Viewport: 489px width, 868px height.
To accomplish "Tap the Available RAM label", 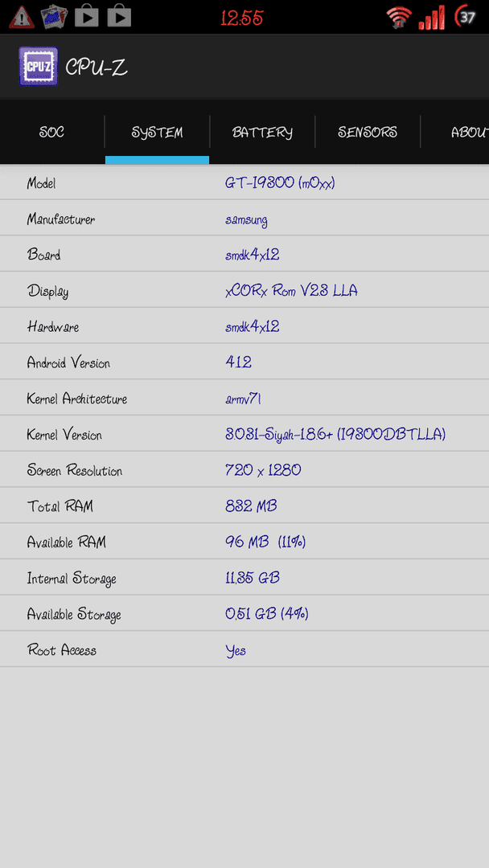I will (x=67, y=542).
